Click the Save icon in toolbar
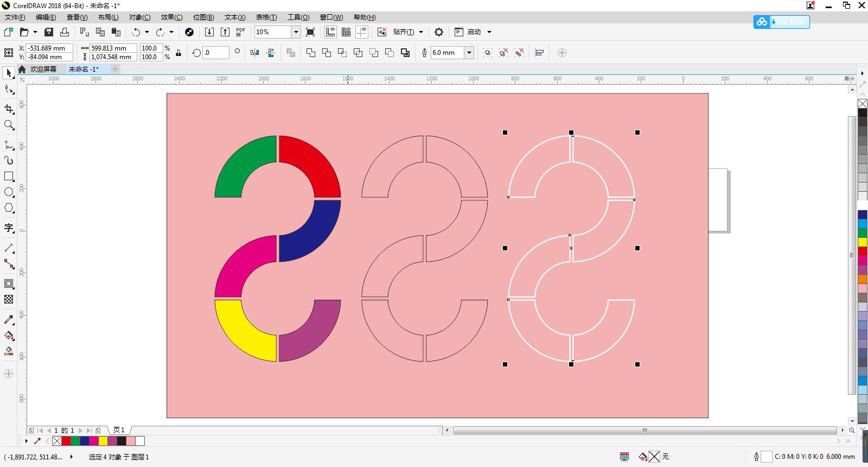 coord(49,32)
